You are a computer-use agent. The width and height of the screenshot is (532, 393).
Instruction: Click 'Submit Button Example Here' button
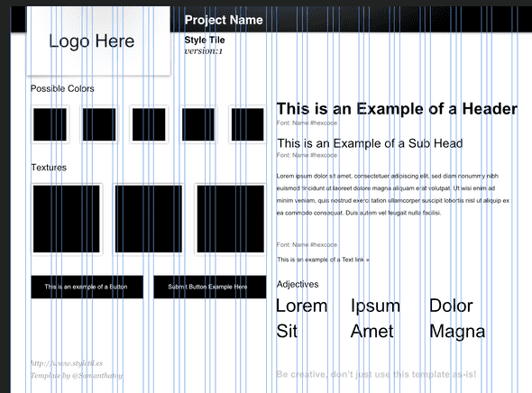click(210, 287)
